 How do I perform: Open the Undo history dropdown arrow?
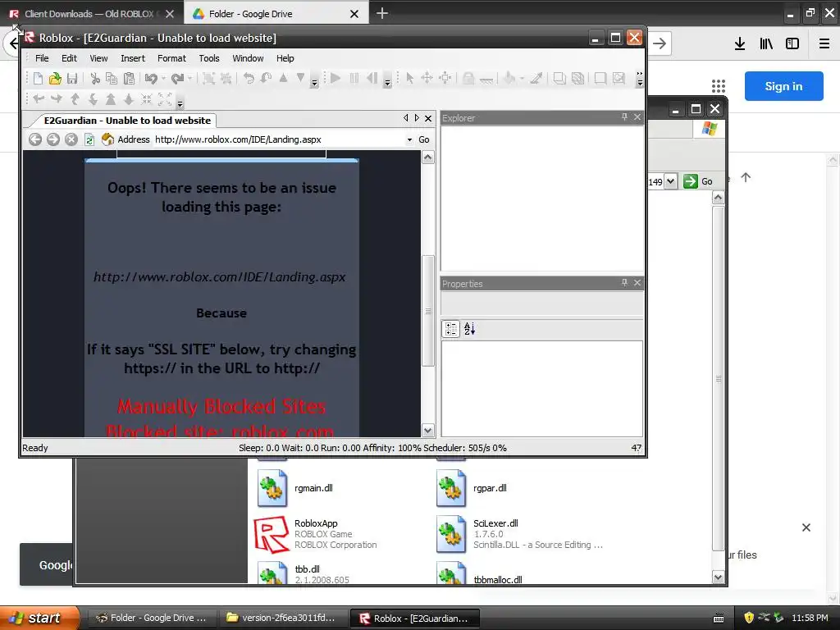[163, 79]
